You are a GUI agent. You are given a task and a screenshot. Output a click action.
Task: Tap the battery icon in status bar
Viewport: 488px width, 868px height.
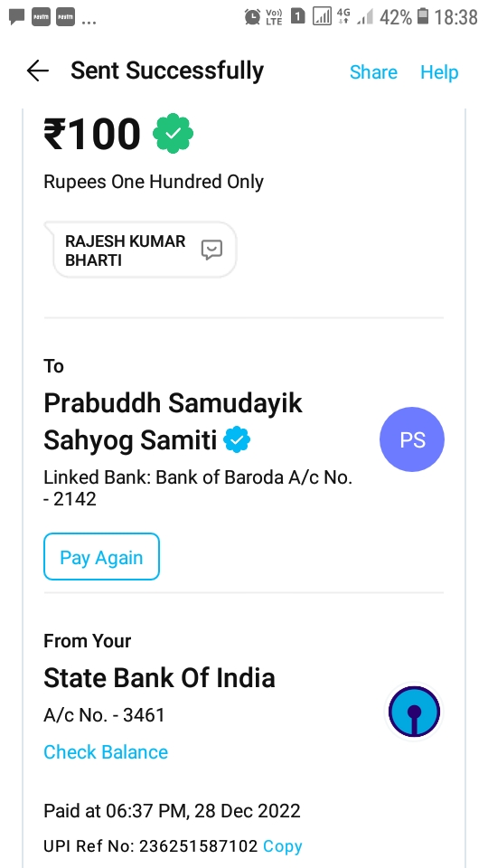click(423, 16)
